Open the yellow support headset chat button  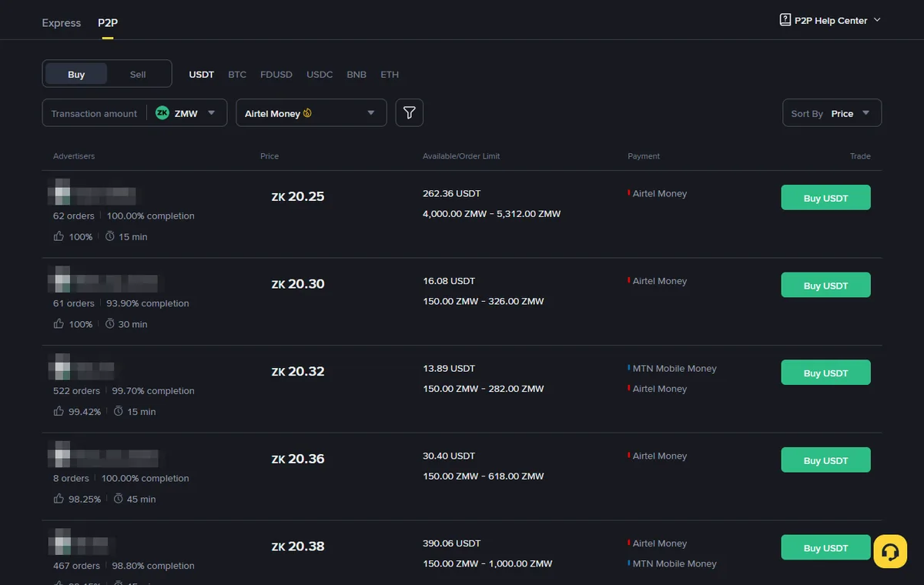890,552
